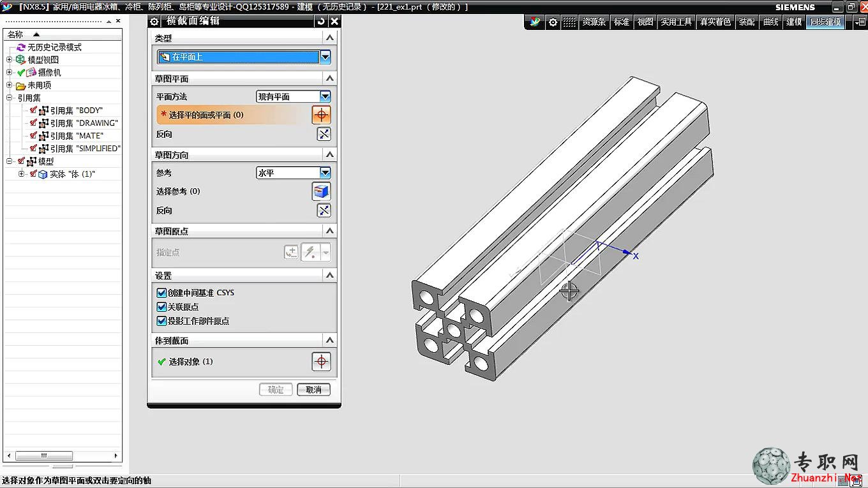Click the 确定 button
The height and width of the screenshot is (488, 868).
click(x=276, y=390)
